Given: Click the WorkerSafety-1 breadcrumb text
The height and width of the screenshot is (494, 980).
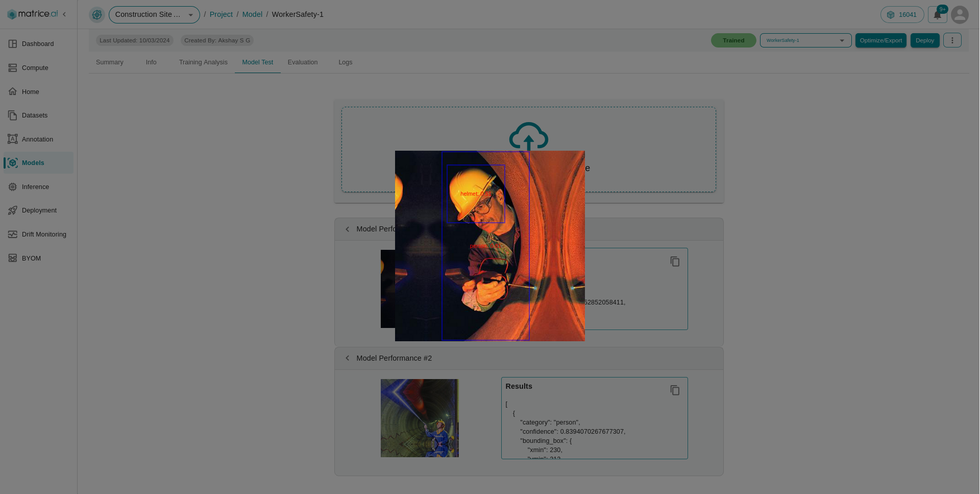Looking at the screenshot, I should coord(298,14).
